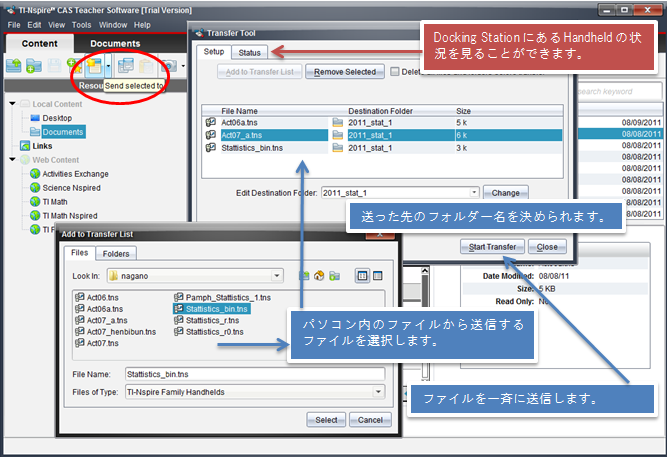Open the Tools menu
The image size is (668, 459).
[x=81, y=25]
